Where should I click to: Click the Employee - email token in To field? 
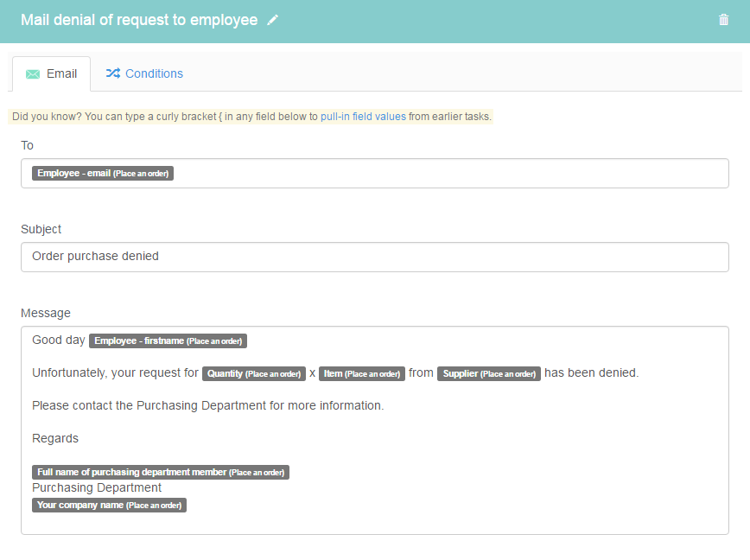[x=103, y=173]
